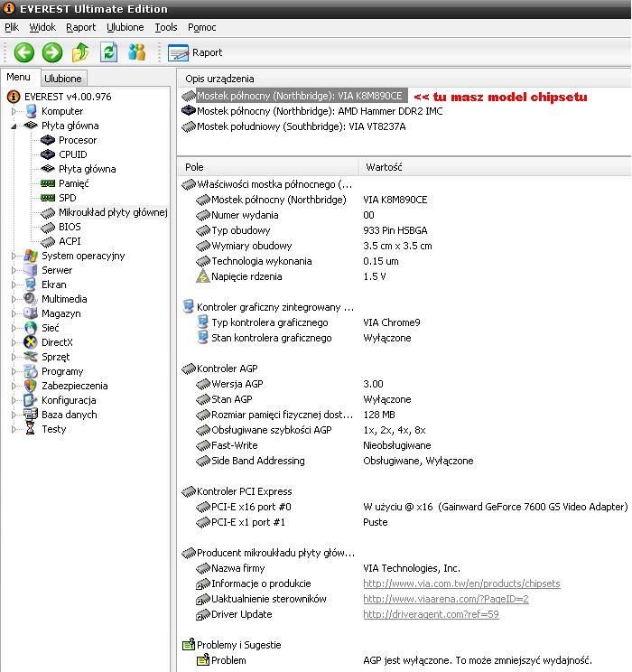The width and height of the screenshot is (632, 672).
Task: Click the Raport toolbar button
Action: point(195,52)
